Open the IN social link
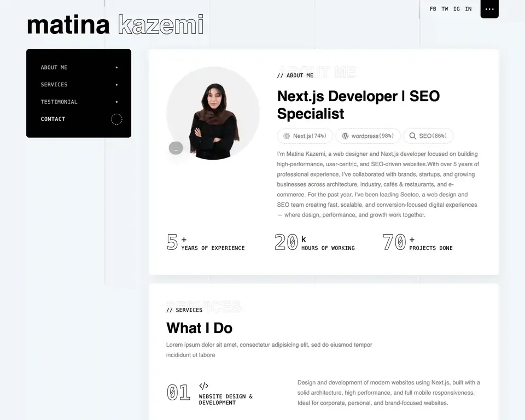This screenshot has height=420, width=525. (x=468, y=9)
